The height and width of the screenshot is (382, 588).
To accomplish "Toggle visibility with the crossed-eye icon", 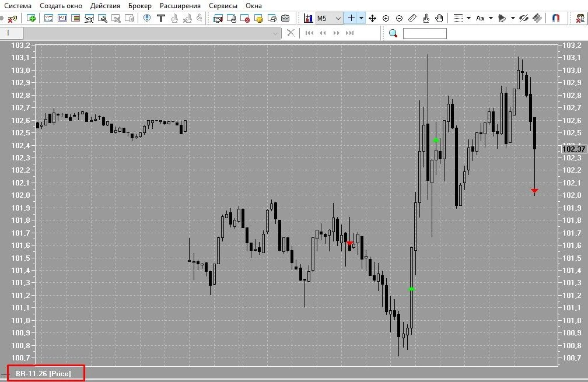I will tap(524, 18).
